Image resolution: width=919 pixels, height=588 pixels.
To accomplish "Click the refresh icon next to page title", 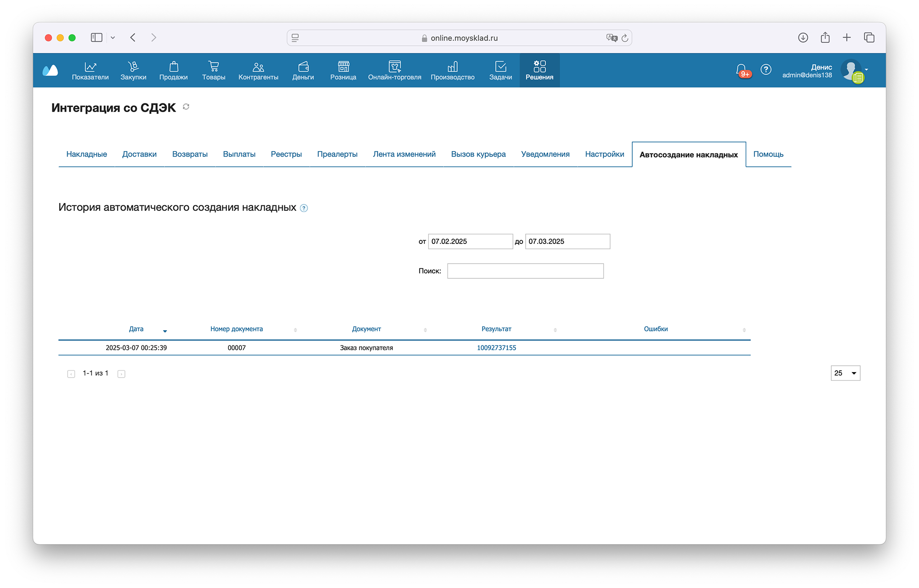I will tap(186, 107).
